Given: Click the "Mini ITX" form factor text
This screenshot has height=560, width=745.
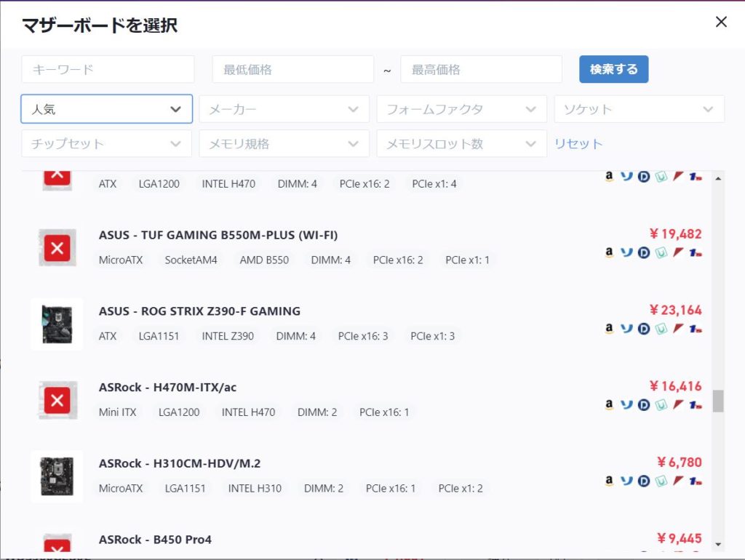Looking at the screenshot, I should pos(117,412).
